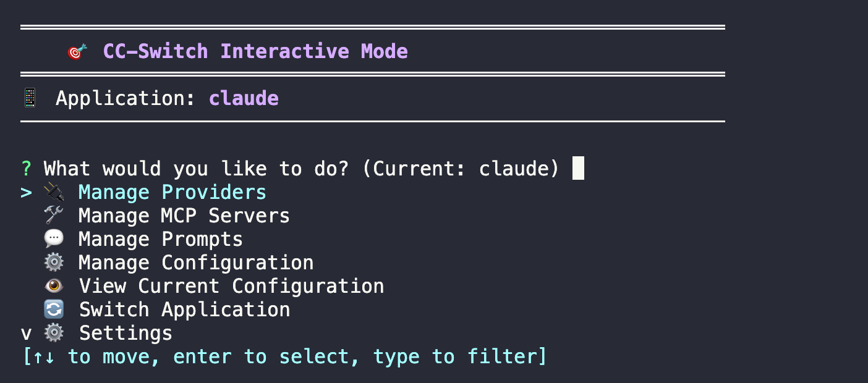Select the Manage MCP Servers menu entry
868x383 pixels.
pos(184,216)
